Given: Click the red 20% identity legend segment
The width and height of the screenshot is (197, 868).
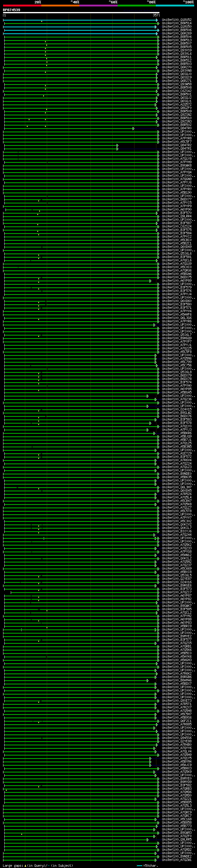Looking at the screenshot, I should pyautogui.click(x=22, y=6).
